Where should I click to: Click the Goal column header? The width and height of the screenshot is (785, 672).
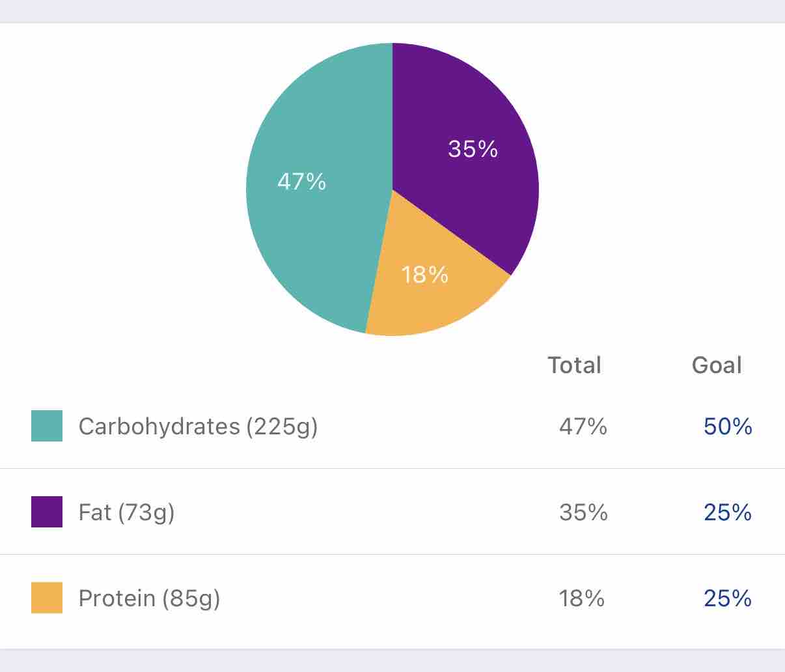(x=717, y=365)
